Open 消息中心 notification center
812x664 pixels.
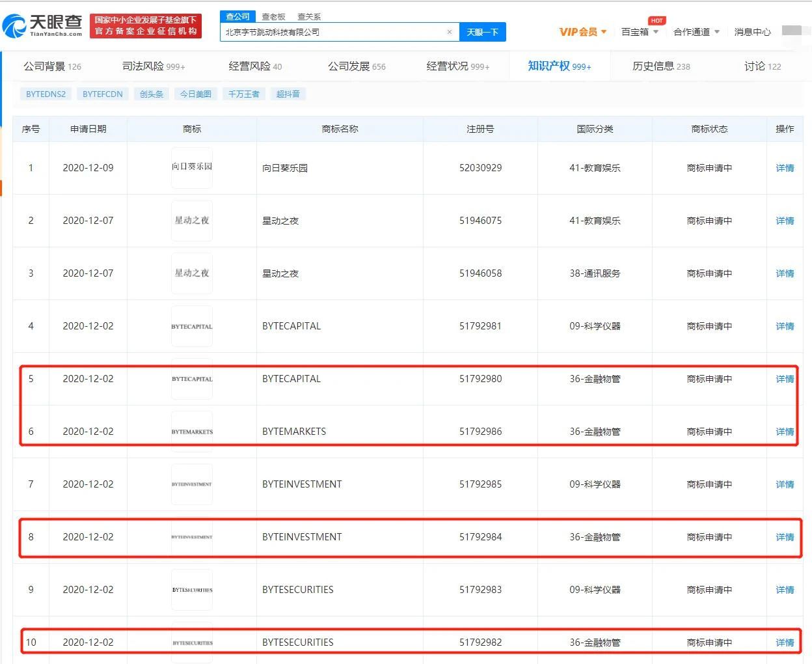tap(751, 31)
